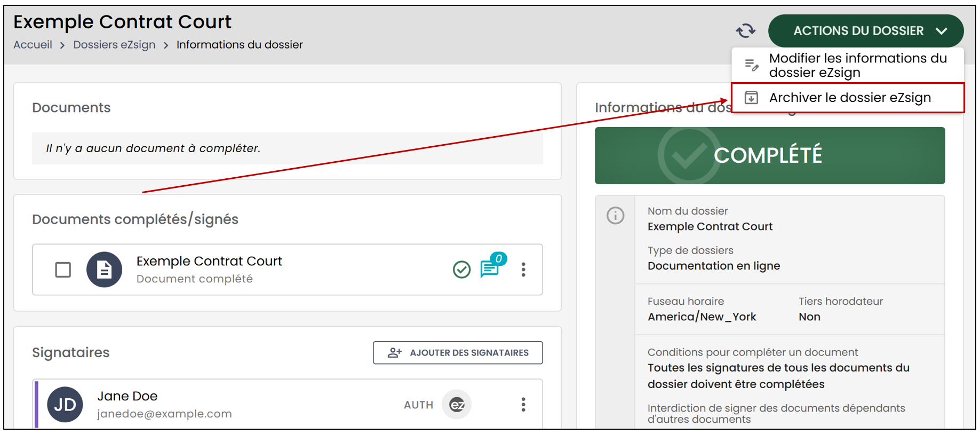Click the info circle icon
Viewport: 980px width, 434px height.
(615, 216)
